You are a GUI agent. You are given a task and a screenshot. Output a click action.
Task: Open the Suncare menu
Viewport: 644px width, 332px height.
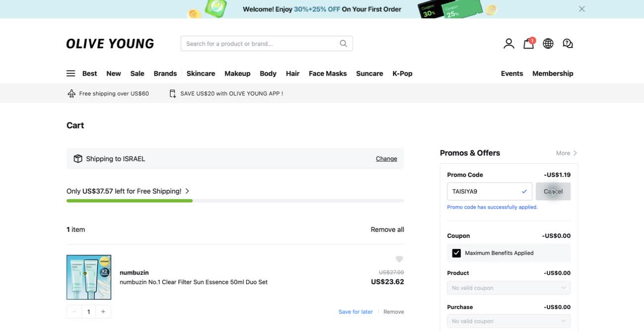point(370,73)
